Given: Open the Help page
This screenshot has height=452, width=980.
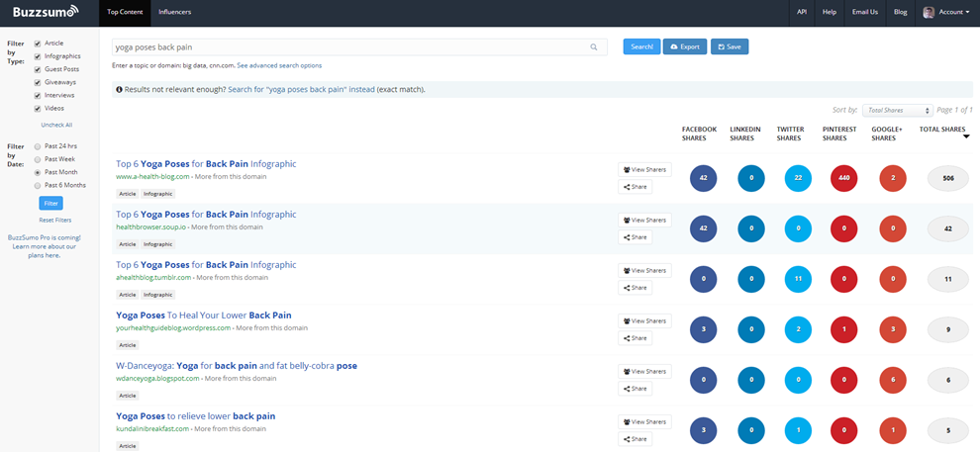Looking at the screenshot, I should click(830, 12).
